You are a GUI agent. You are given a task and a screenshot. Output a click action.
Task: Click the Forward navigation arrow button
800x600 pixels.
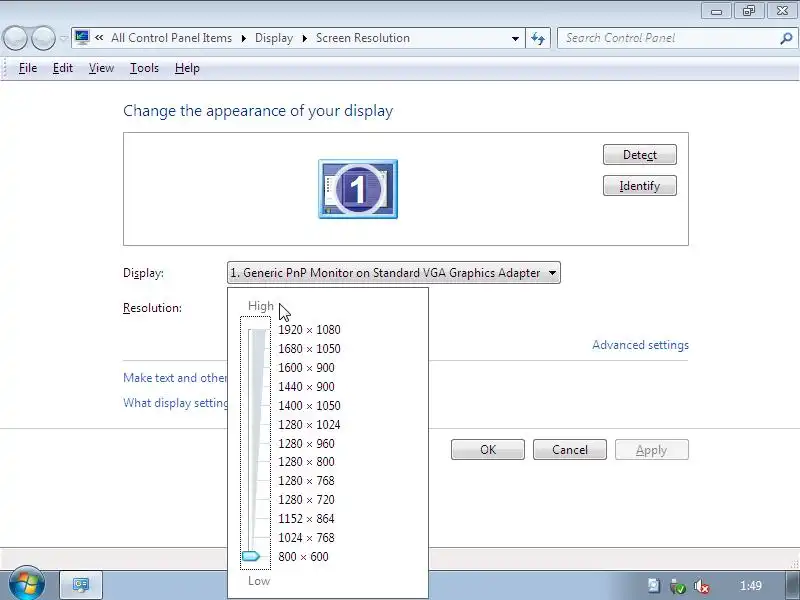[43, 38]
